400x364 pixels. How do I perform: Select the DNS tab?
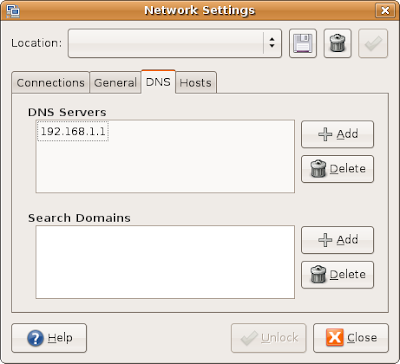(158, 82)
